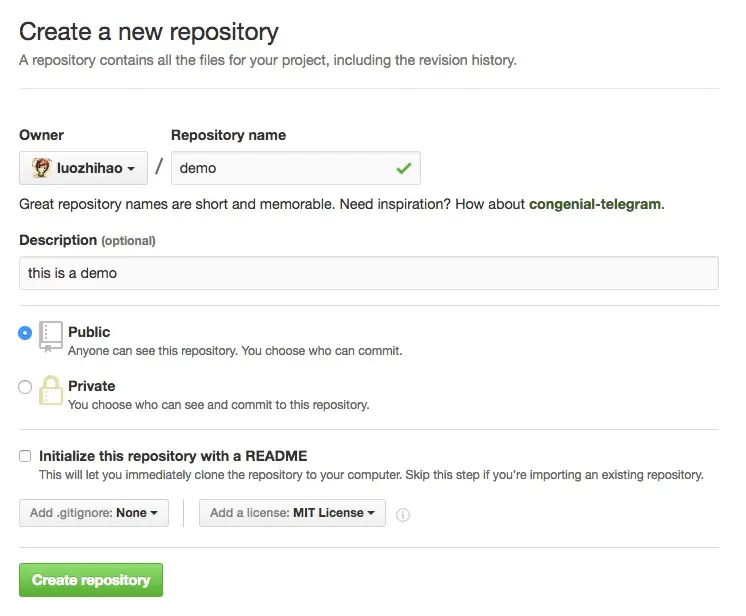The height and width of the screenshot is (616, 746).
Task: Click the Create repository button
Action: tap(91, 580)
